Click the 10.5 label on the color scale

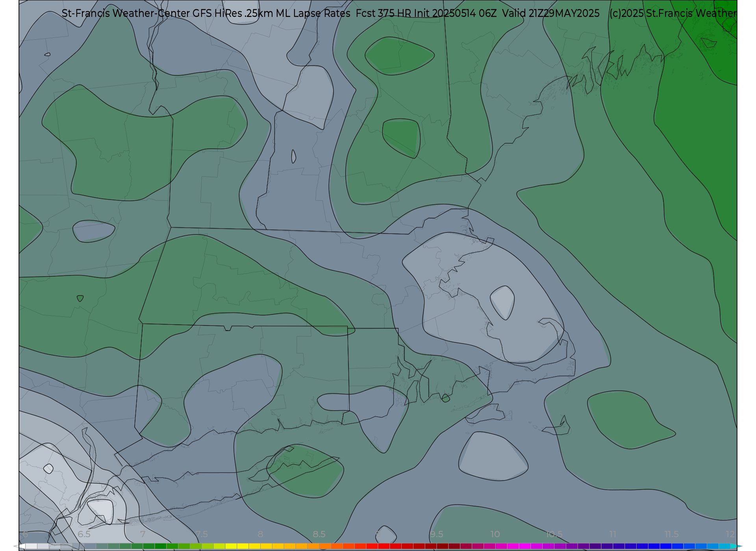pos(554,534)
